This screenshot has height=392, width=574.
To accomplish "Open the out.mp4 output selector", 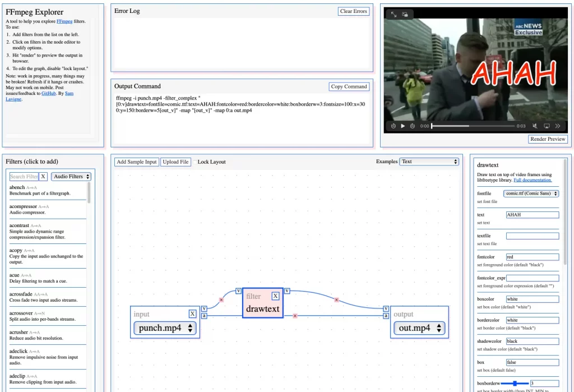I will tap(419, 328).
